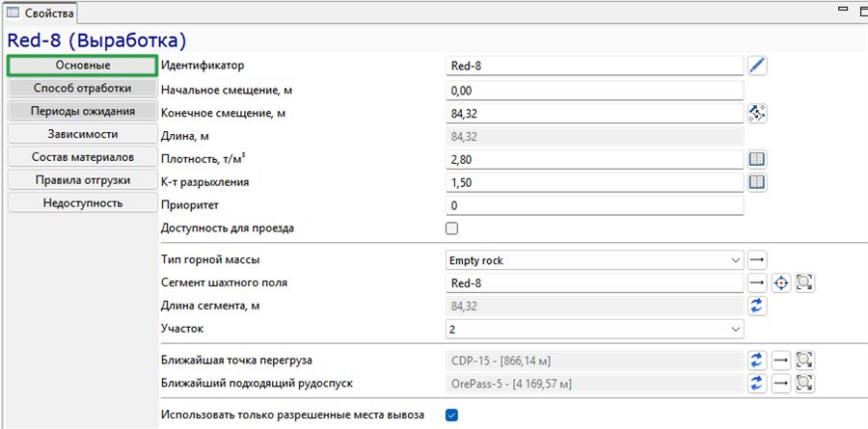Click the pencil icon beside Идентификатор
Image resolution: width=868 pixels, height=429 pixels.
[x=757, y=66]
